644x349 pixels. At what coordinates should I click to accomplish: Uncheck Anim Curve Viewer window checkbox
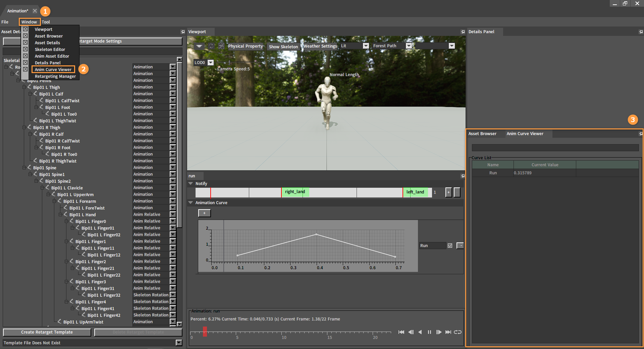point(25,69)
